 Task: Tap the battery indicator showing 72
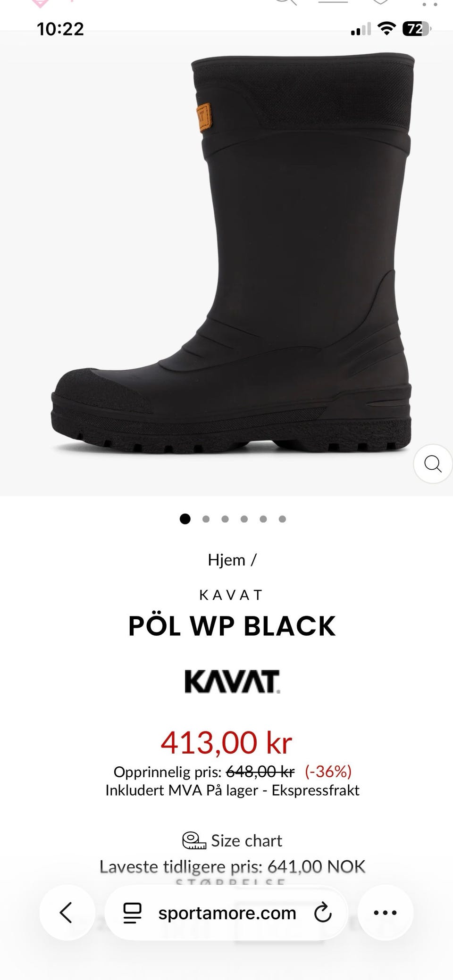416,29
